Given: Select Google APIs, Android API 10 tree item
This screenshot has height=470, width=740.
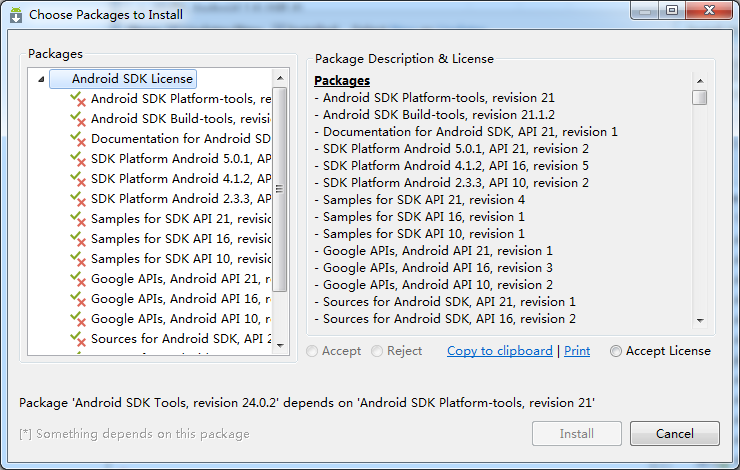Looking at the screenshot, I should (181, 319).
